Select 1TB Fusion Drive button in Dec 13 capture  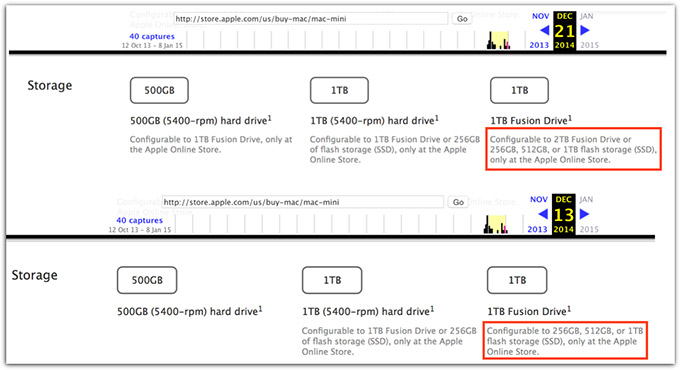click(517, 280)
